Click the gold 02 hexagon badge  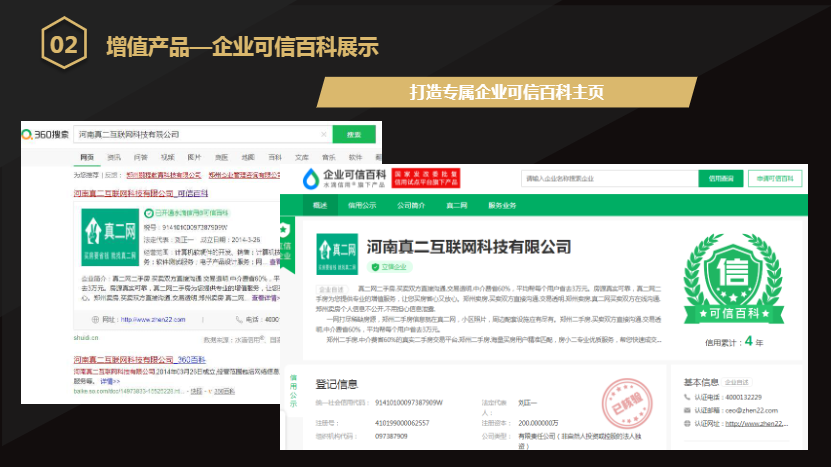point(64,43)
